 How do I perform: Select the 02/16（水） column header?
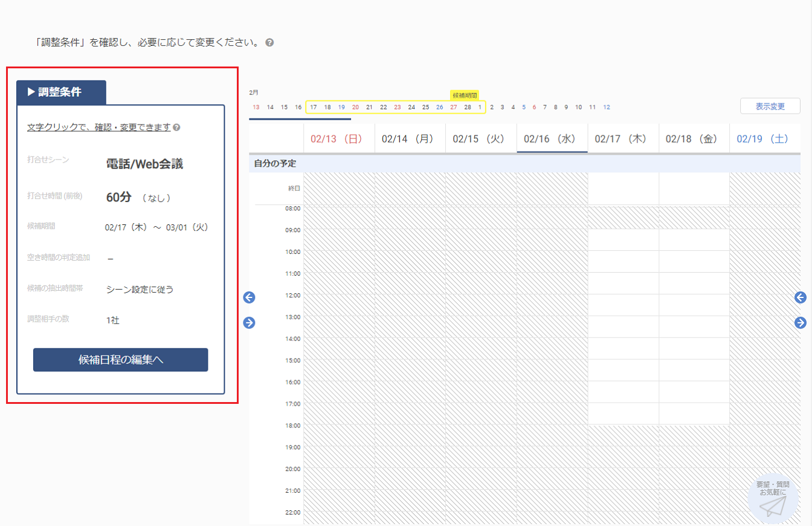click(552, 139)
